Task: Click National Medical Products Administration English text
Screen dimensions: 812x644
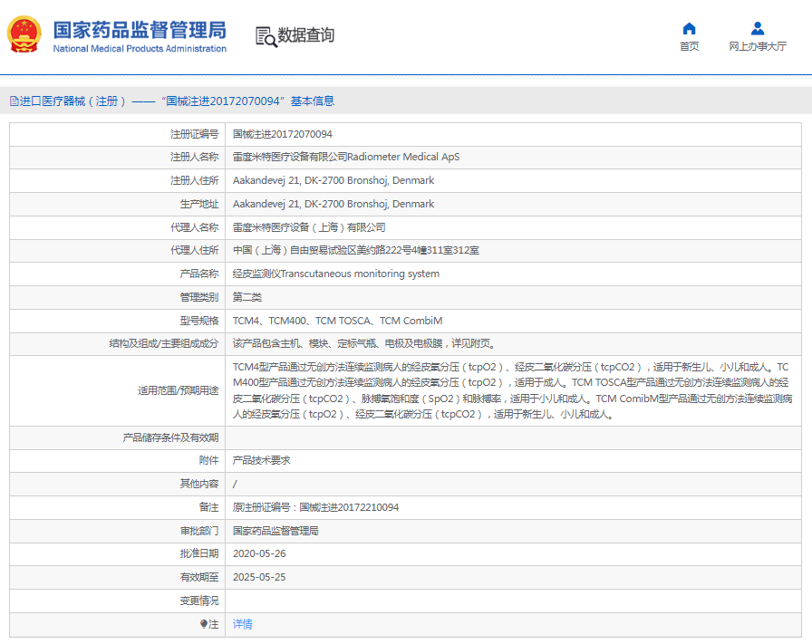Action: coord(139,49)
